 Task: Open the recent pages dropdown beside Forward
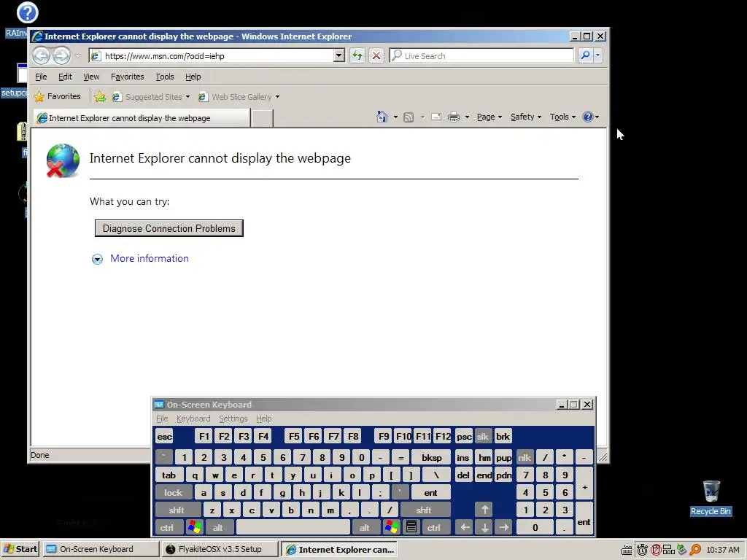click(x=77, y=56)
